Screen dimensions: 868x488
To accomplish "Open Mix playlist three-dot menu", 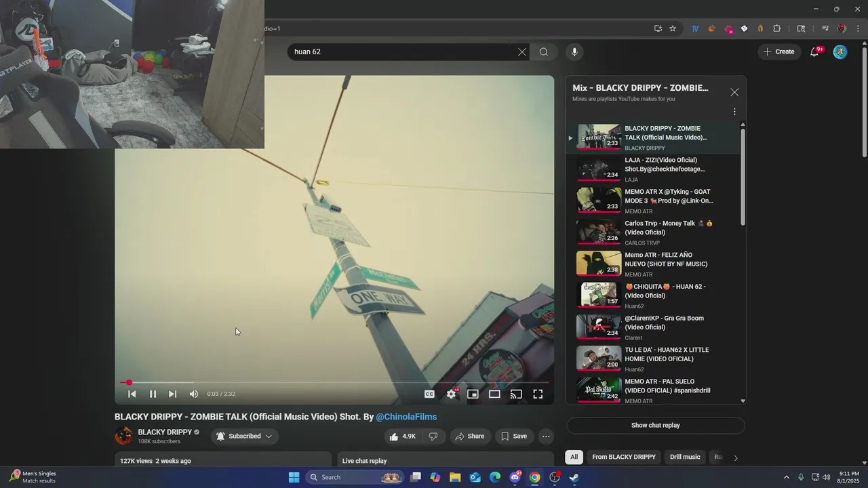I will 734,112.
